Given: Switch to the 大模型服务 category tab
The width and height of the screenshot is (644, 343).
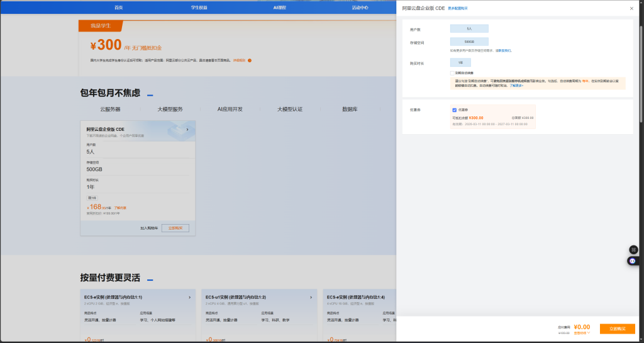Looking at the screenshot, I should tap(170, 109).
